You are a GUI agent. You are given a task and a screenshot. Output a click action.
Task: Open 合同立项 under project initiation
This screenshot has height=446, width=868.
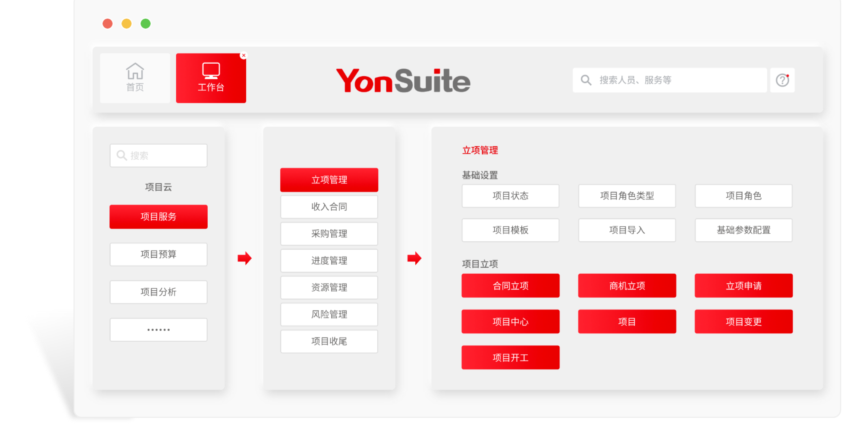click(x=510, y=286)
